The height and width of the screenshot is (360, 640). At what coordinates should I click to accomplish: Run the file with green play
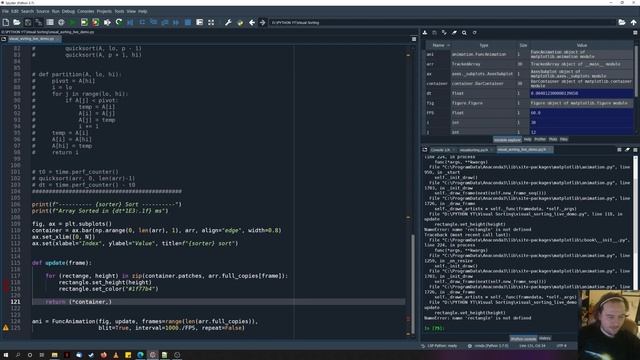[73, 22]
